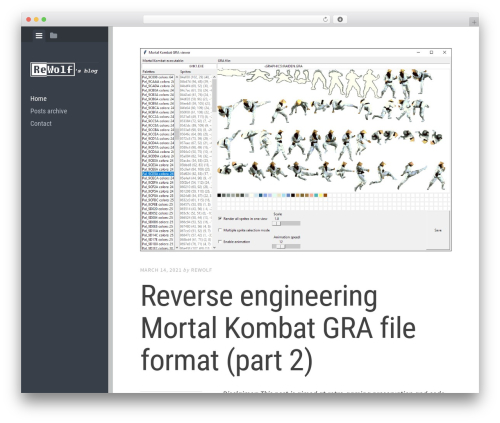Minimize browser with yellow button
500x423 pixels.
click(x=36, y=20)
